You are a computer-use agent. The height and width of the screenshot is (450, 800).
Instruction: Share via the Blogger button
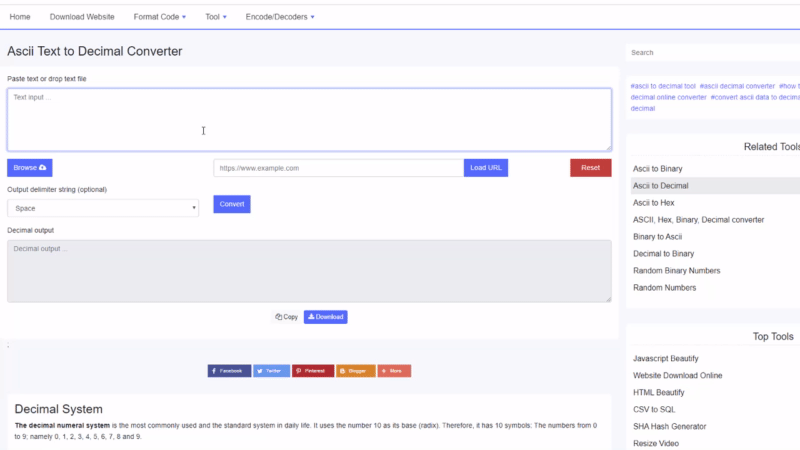click(355, 370)
